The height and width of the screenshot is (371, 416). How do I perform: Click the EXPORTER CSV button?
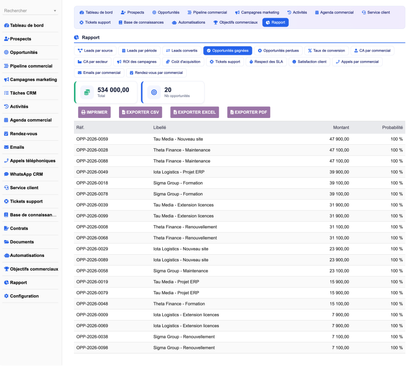click(140, 112)
